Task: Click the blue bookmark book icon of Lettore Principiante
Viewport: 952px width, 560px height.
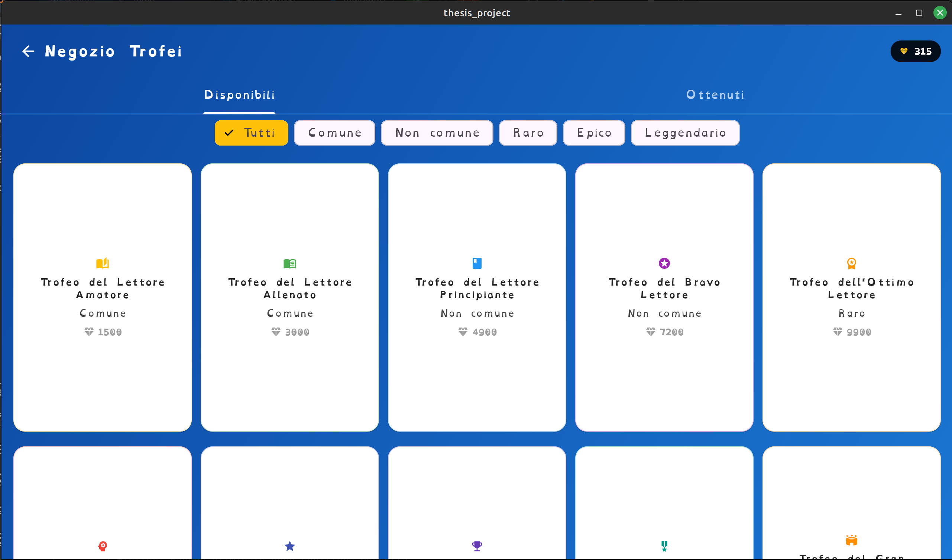Action: [x=477, y=263]
